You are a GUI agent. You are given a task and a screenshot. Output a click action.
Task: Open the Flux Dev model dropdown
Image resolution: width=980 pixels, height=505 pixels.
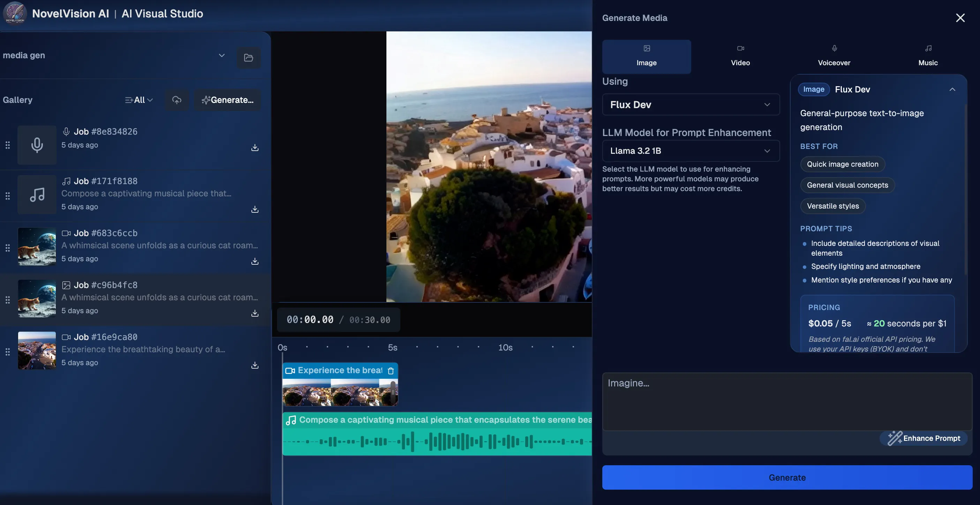point(691,105)
